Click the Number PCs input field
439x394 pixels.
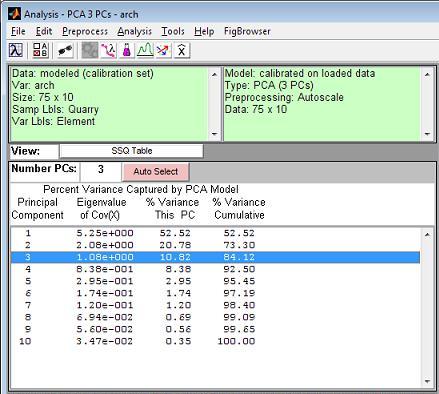tap(101, 169)
